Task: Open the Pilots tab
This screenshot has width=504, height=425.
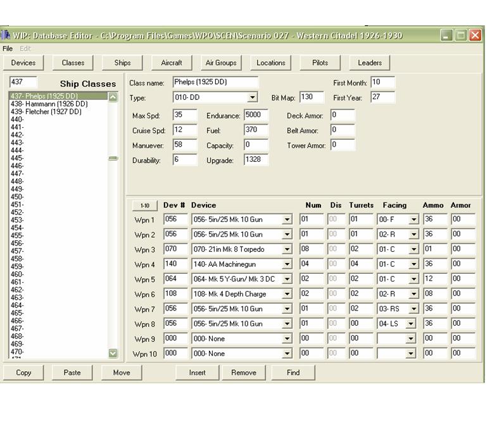Action: [320, 63]
